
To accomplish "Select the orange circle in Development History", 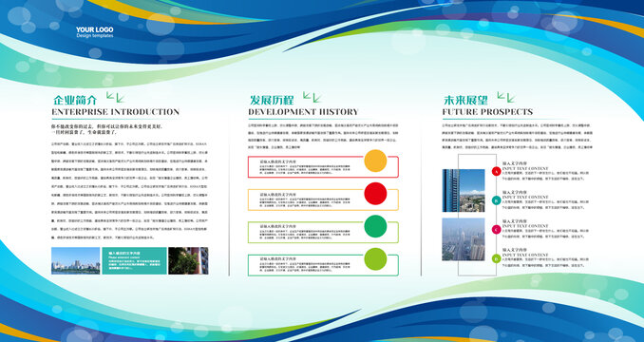I will (375, 161).
